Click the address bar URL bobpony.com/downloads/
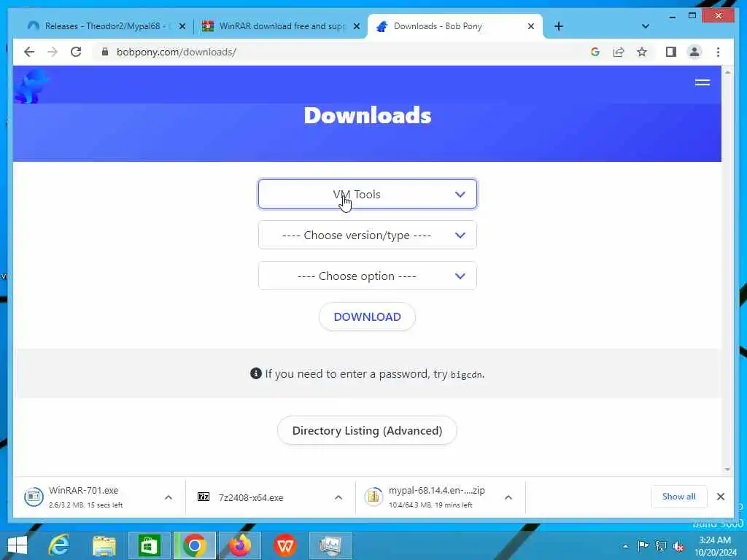The width and height of the screenshot is (747, 560). point(177,52)
